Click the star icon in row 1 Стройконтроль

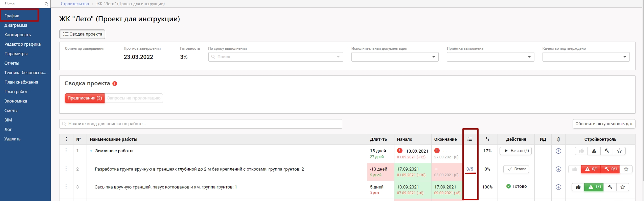[x=619, y=151]
